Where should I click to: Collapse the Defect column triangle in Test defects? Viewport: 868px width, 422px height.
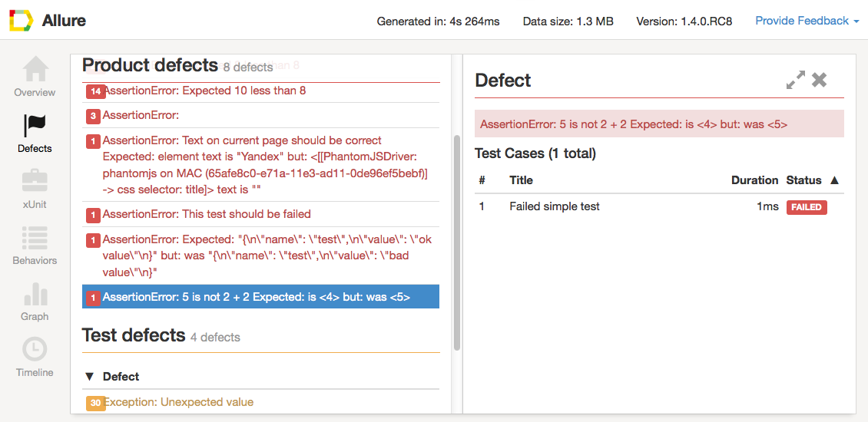click(x=90, y=377)
